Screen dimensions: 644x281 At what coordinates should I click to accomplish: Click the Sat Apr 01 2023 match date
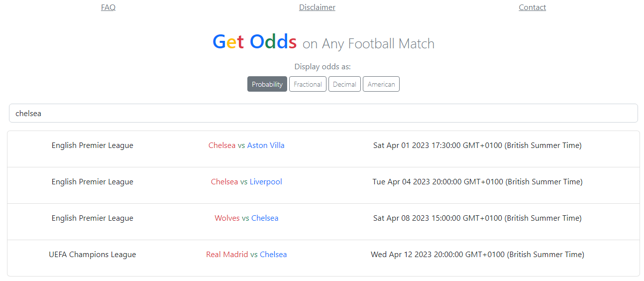477,145
